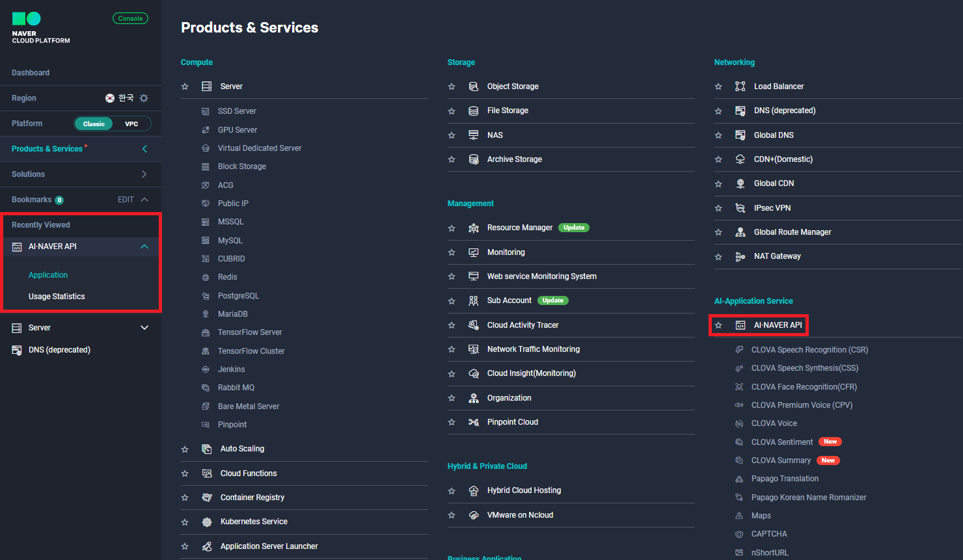Click the Object Storage icon
The height and width of the screenshot is (560, 963).
tap(474, 87)
